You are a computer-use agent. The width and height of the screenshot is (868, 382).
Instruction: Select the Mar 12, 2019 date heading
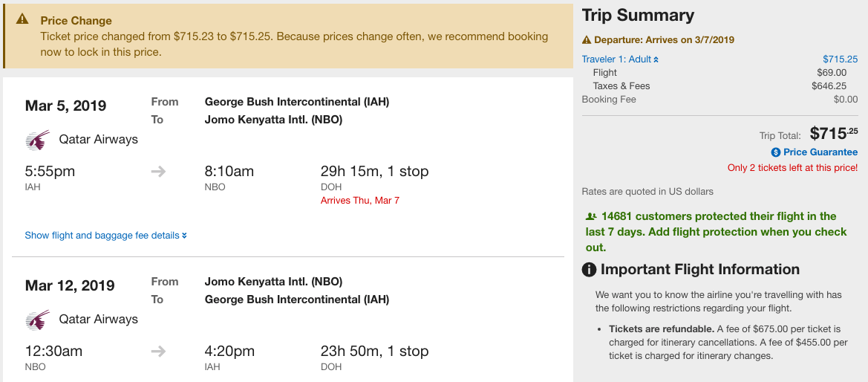(70, 285)
